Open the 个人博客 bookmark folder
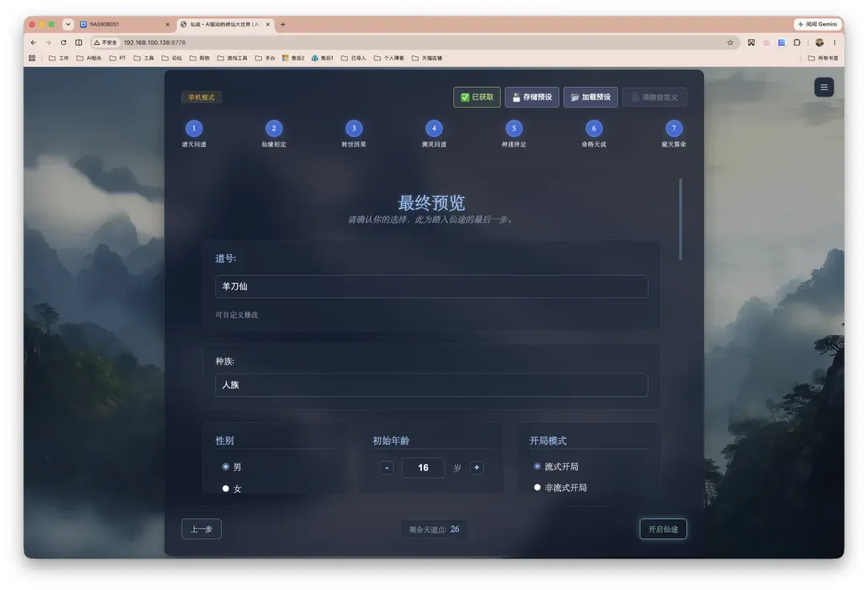 [x=389, y=58]
